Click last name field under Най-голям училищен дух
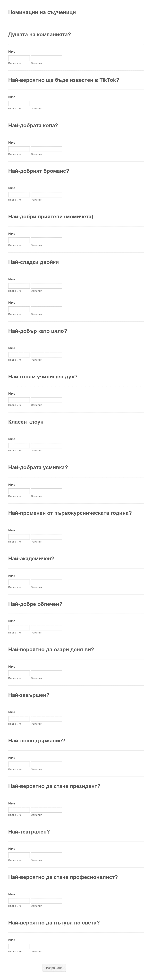This screenshot has width=152, height=980. click(x=46, y=400)
